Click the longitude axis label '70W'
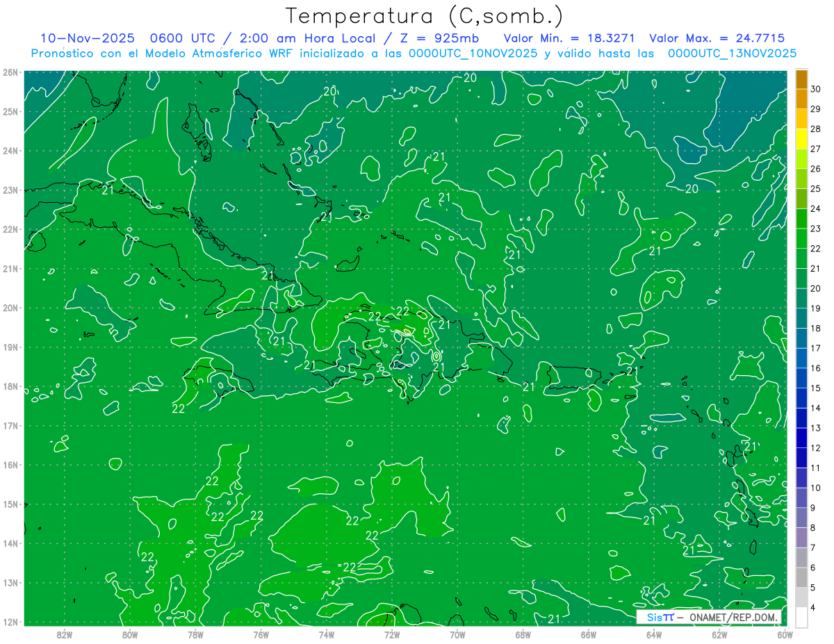Image resolution: width=834 pixels, height=644 pixels. tap(457, 634)
